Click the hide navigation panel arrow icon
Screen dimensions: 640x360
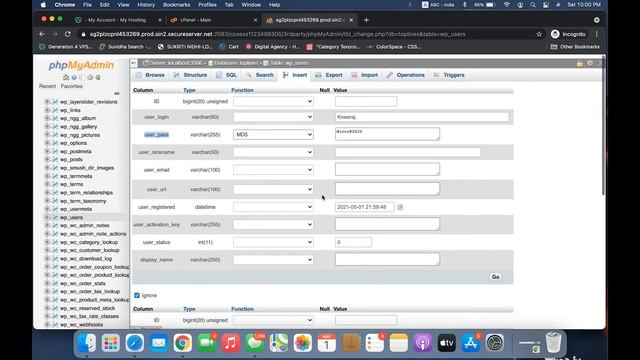coord(134,63)
